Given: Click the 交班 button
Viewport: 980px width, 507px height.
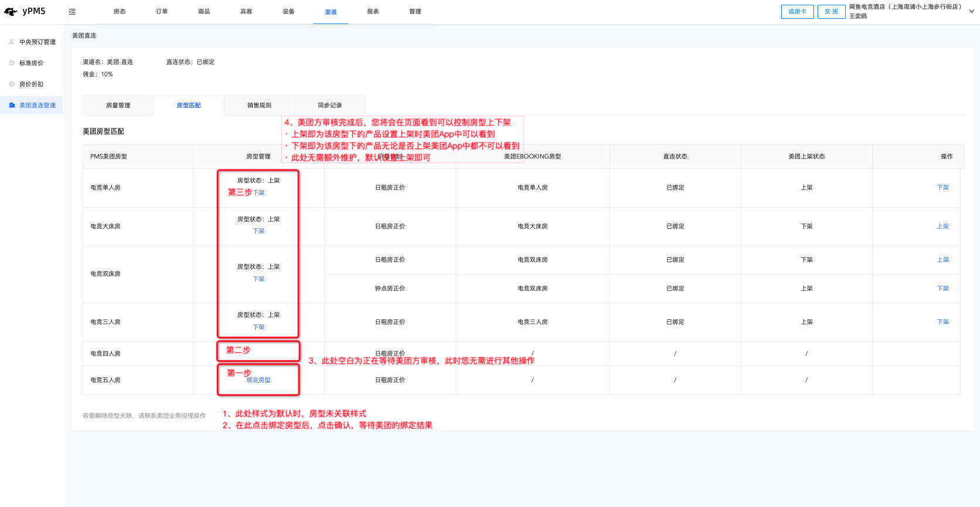Looking at the screenshot, I should tap(832, 12).
